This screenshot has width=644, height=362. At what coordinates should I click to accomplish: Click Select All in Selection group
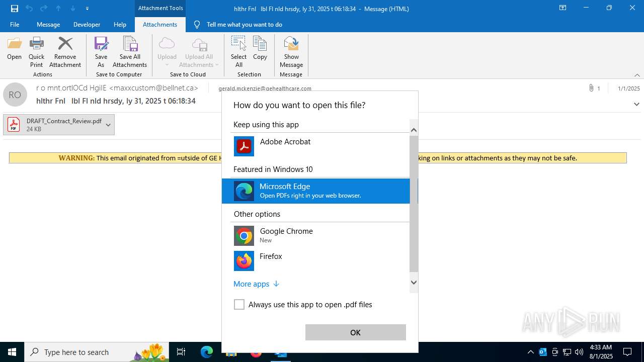click(238, 52)
